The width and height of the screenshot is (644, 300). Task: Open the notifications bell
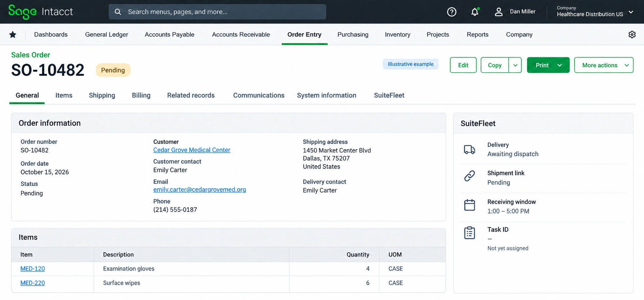475,12
